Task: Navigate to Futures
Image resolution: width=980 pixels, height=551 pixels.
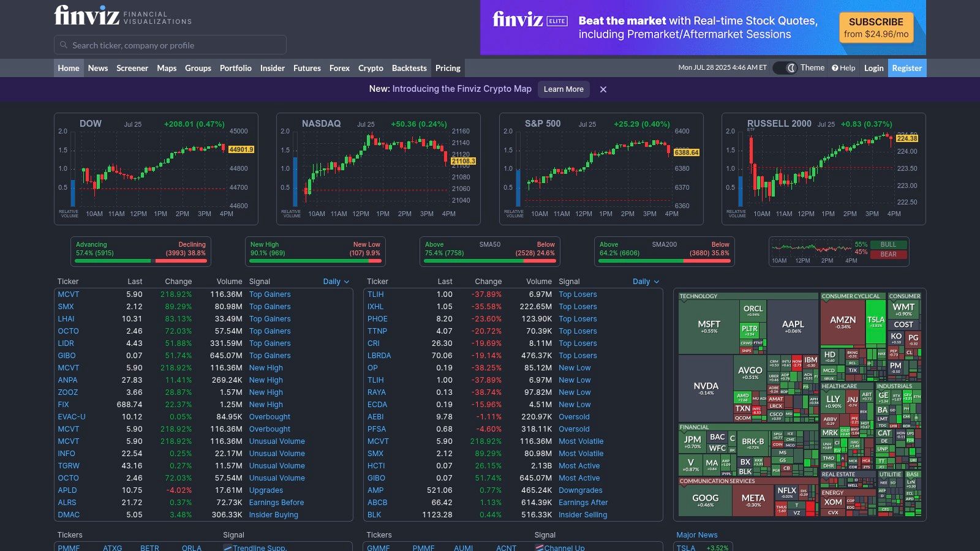Action: (x=307, y=68)
